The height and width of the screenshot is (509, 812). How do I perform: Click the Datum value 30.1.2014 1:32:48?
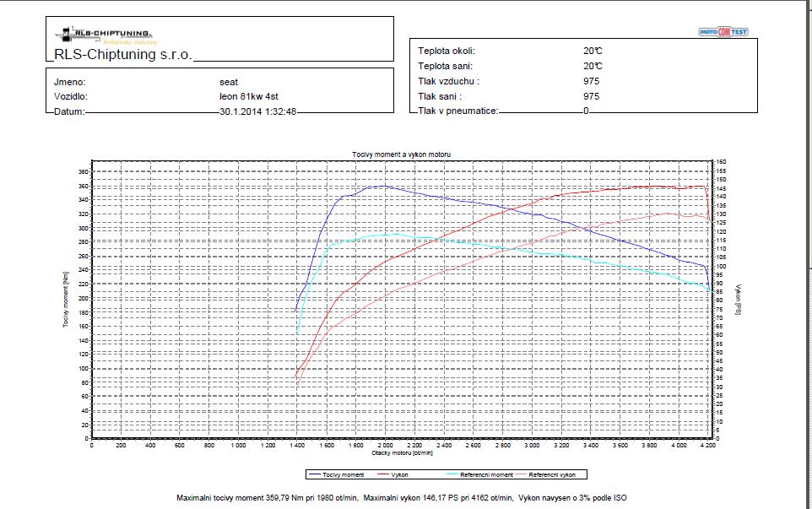coord(257,111)
